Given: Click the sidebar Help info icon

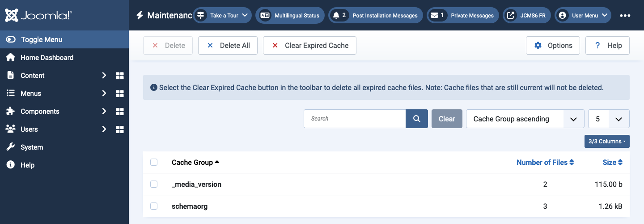Looking at the screenshot, I should coord(11,165).
